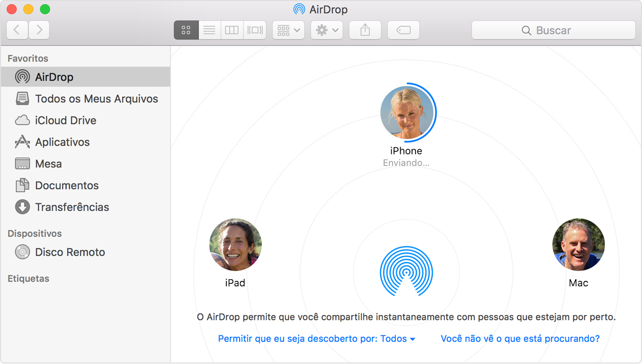The width and height of the screenshot is (642, 364).
Task: Select the Transferências label
Action: 72,207
